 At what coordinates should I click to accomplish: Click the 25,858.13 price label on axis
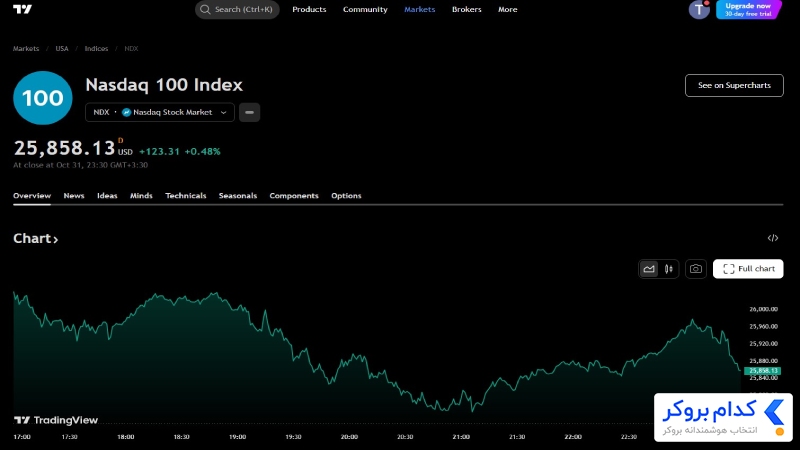click(763, 370)
